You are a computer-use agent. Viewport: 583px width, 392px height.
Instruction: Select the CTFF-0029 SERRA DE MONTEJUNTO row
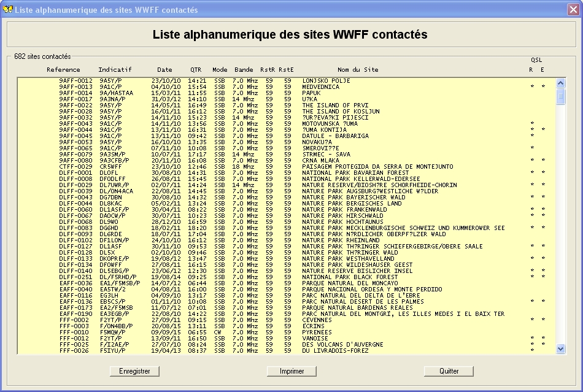coord(287,166)
